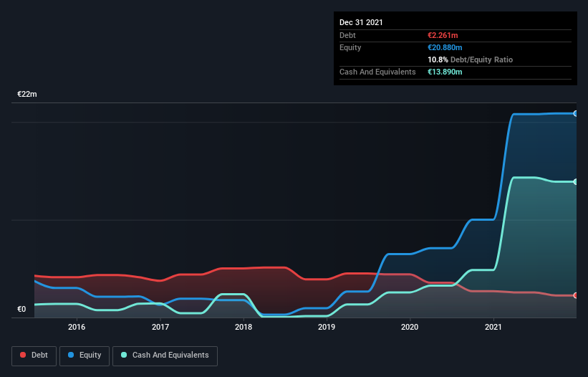Click the €2.261m debt value in tooltip

(443, 35)
